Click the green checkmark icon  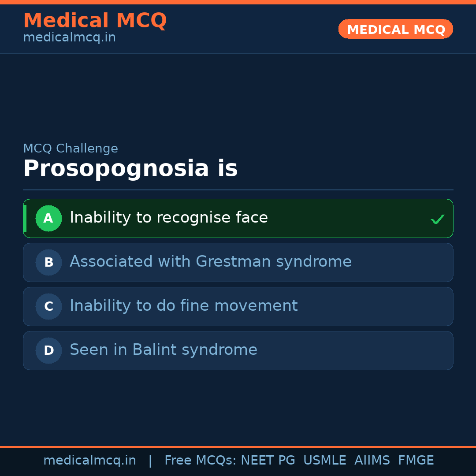437,219
